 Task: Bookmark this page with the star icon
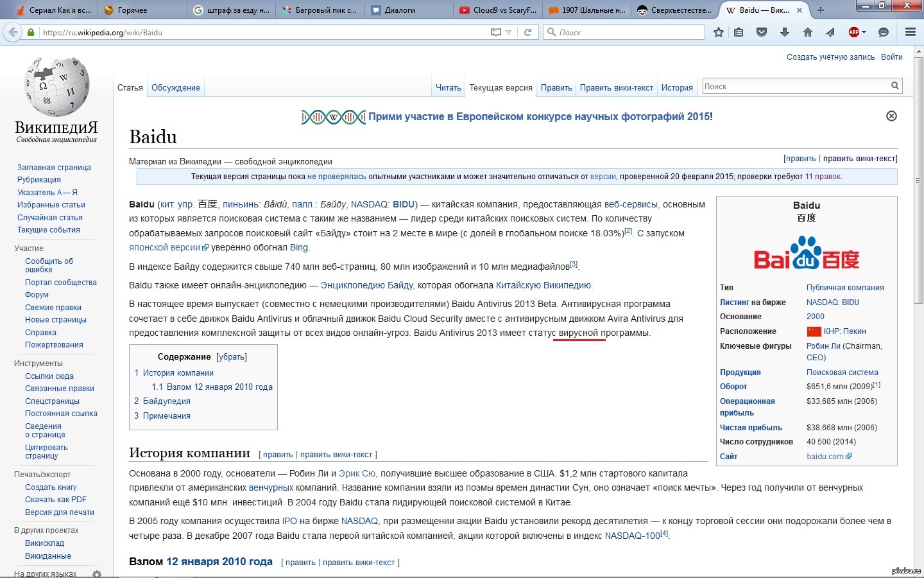(x=719, y=32)
